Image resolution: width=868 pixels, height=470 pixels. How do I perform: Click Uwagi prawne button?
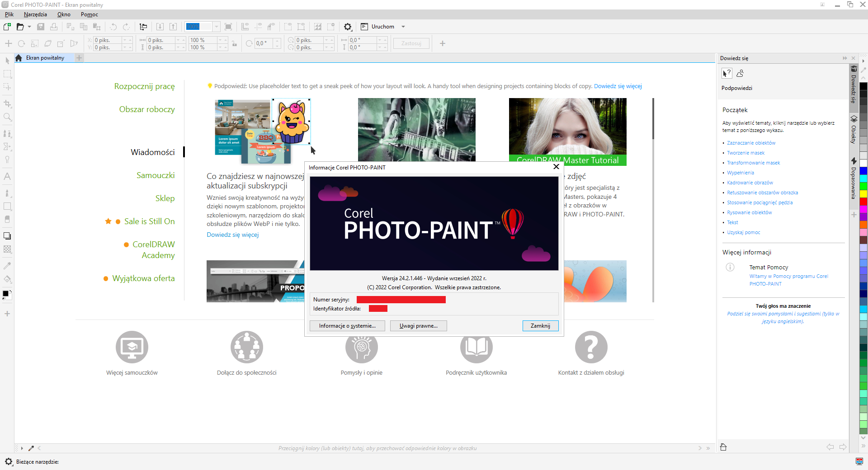click(x=419, y=326)
